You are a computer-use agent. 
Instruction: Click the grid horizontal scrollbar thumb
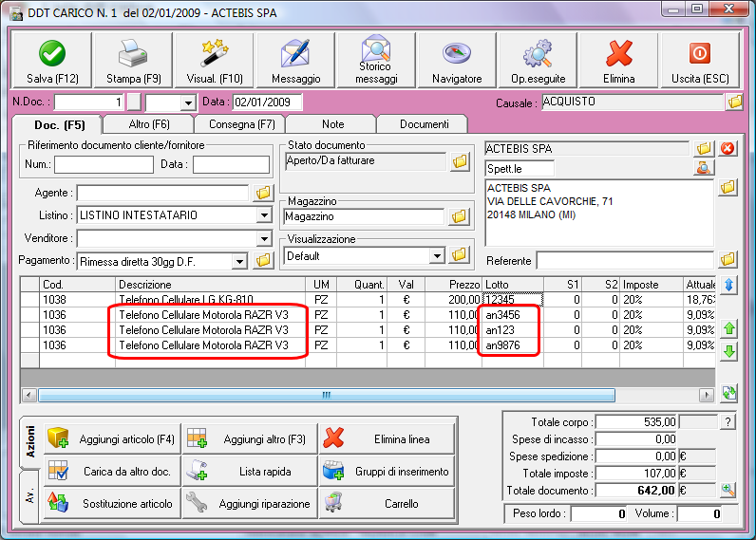[327, 396]
